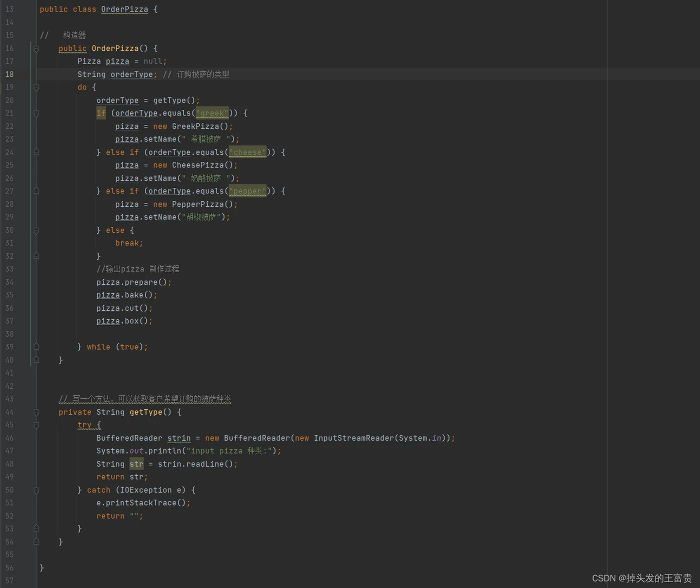Click line number 38 in the gutter
The height and width of the screenshot is (588, 700).
click(9, 334)
